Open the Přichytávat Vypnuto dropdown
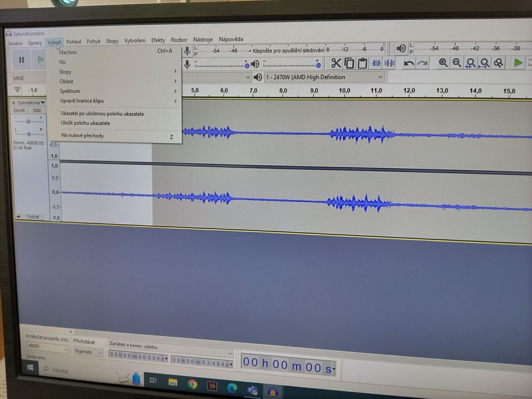 88,352
